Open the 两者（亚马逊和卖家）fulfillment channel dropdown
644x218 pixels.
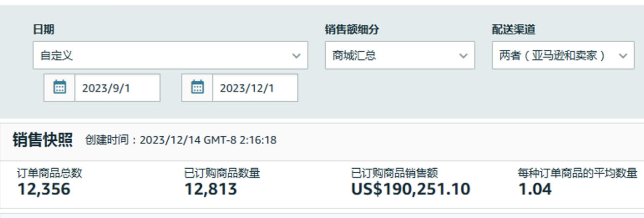tap(563, 55)
